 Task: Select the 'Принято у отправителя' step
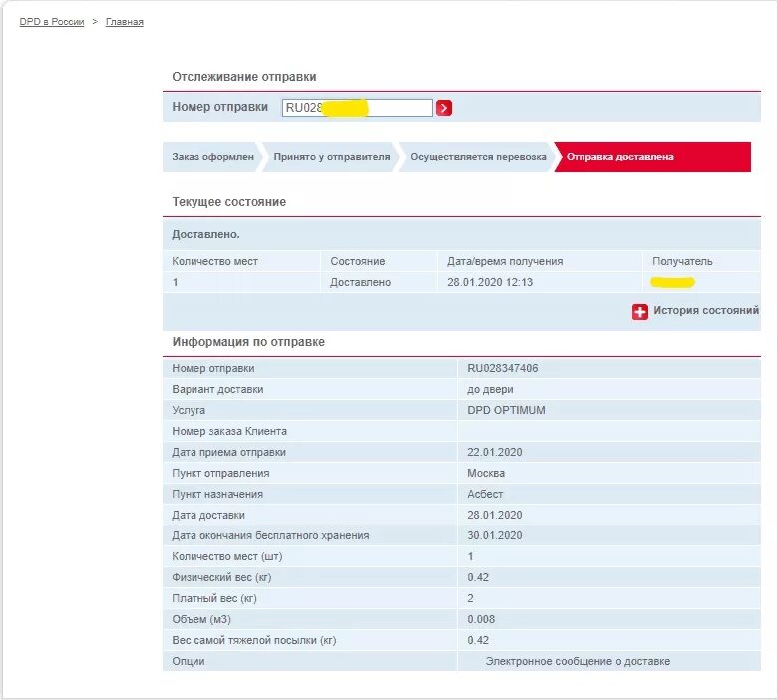pyautogui.click(x=332, y=157)
